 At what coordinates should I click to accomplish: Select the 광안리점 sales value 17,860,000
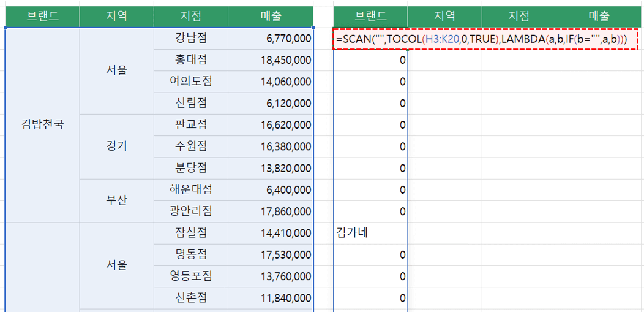pos(271,211)
